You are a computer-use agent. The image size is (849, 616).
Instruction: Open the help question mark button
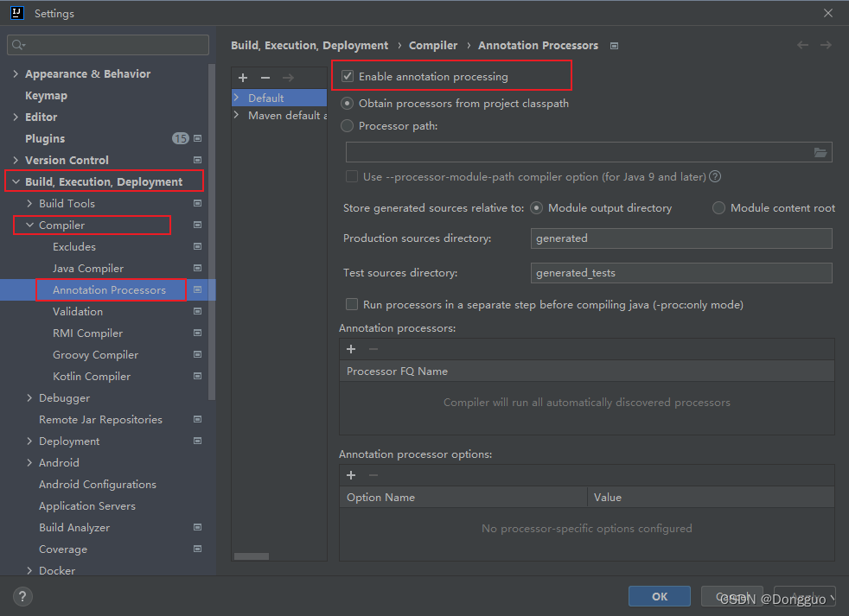click(22, 596)
